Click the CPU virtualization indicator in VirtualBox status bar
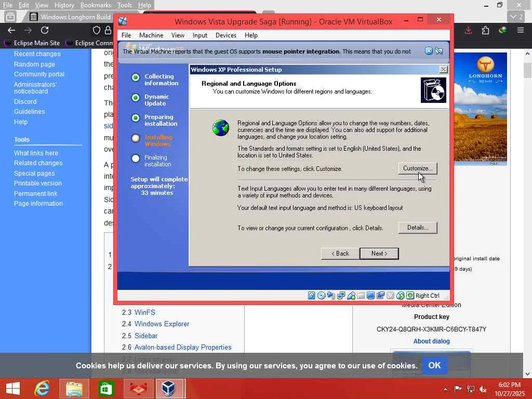Screen dimensions: 532x399 (x=390, y=296)
